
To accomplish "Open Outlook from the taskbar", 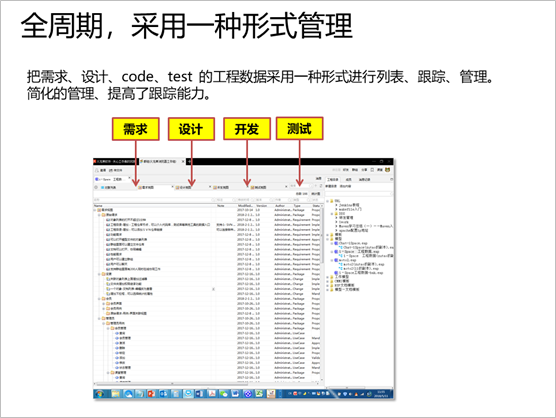I will [163, 394].
